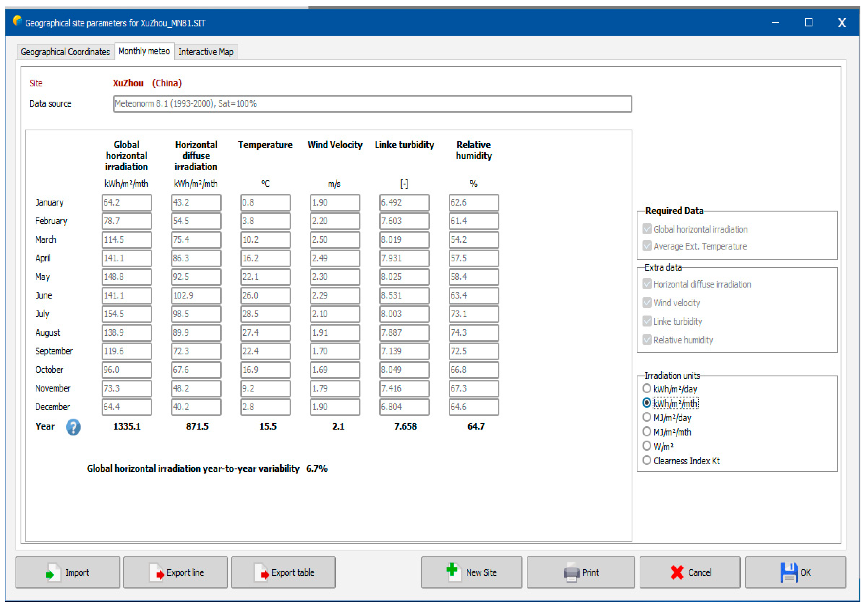Click Export line button
This screenshot has width=868, height=608.
pyautogui.click(x=175, y=572)
